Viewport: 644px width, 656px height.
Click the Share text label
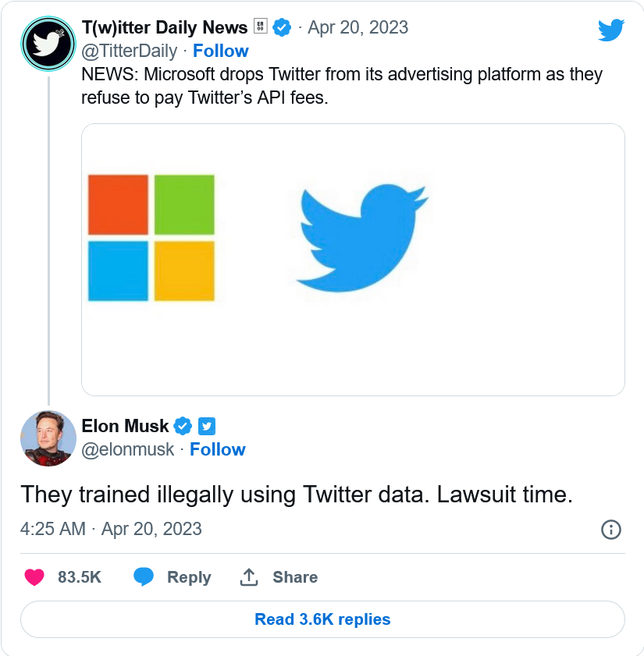coord(295,577)
